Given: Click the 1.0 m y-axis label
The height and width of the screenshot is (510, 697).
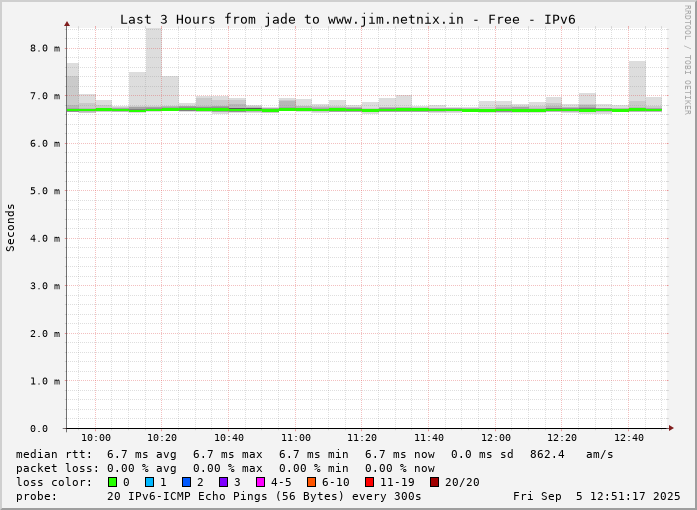Looking at the screenshot, I should [45, 381].
